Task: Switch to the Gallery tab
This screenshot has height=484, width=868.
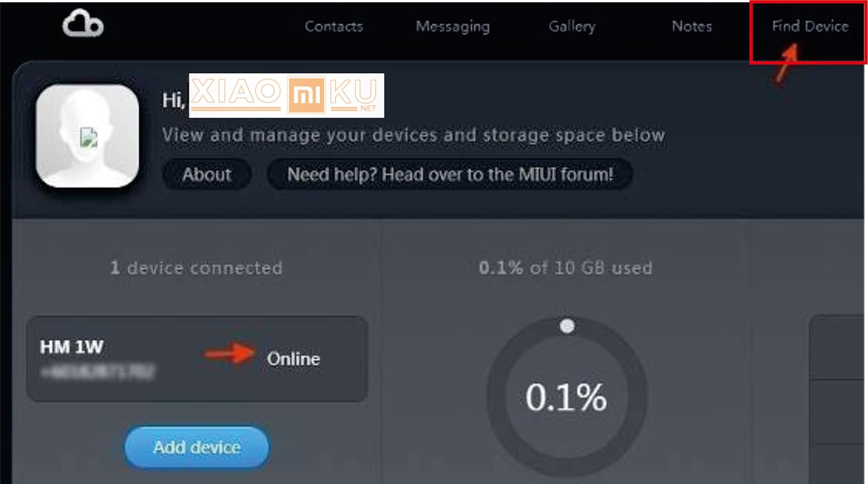Action: pos(572,27)
